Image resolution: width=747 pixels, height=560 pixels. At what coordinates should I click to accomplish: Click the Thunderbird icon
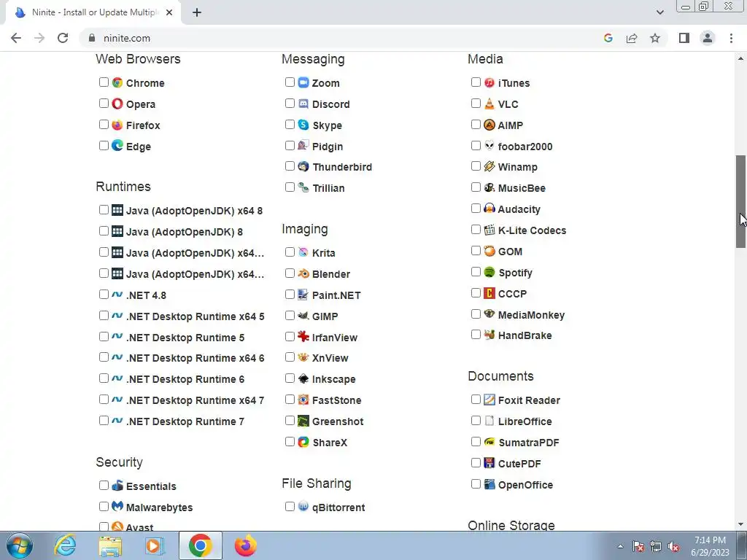(303, 167)
